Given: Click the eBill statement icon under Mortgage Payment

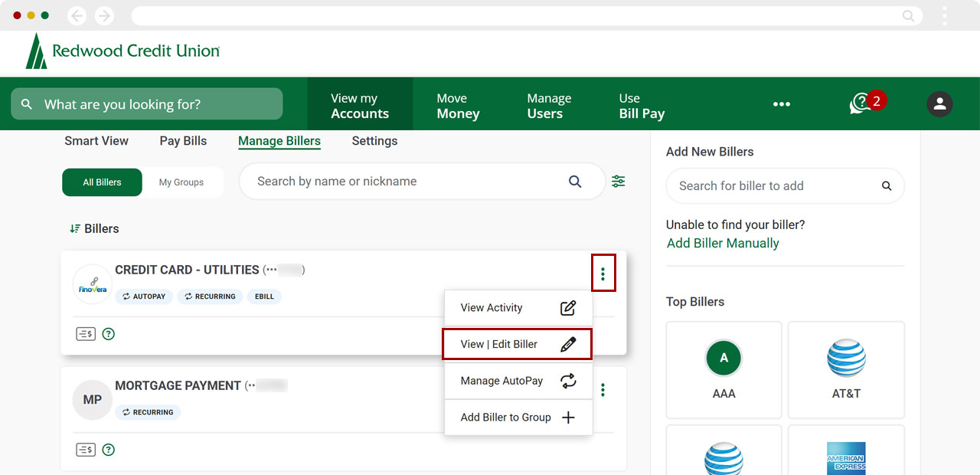Looking at the screenshot, I should coord(86,450).
